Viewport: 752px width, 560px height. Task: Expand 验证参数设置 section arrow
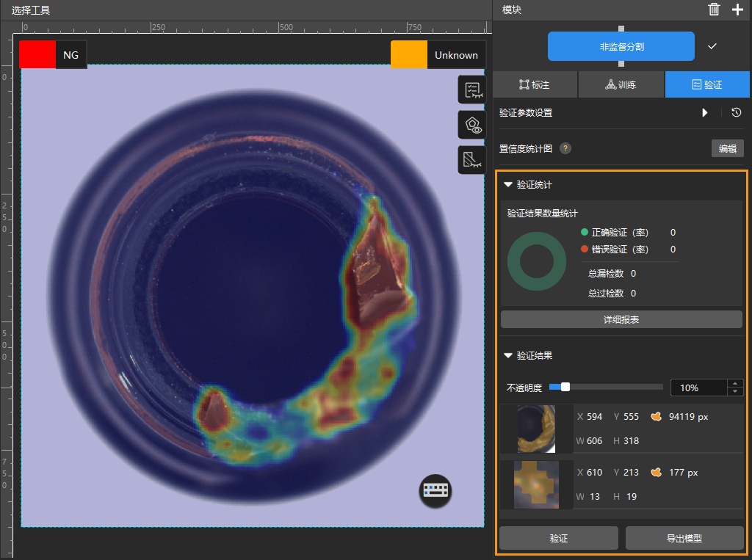tap(705, 113)
